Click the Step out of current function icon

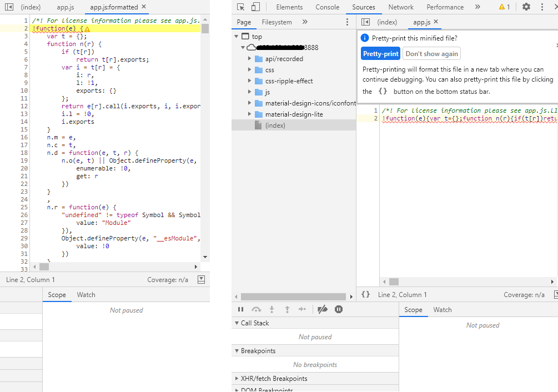point(286,309)
